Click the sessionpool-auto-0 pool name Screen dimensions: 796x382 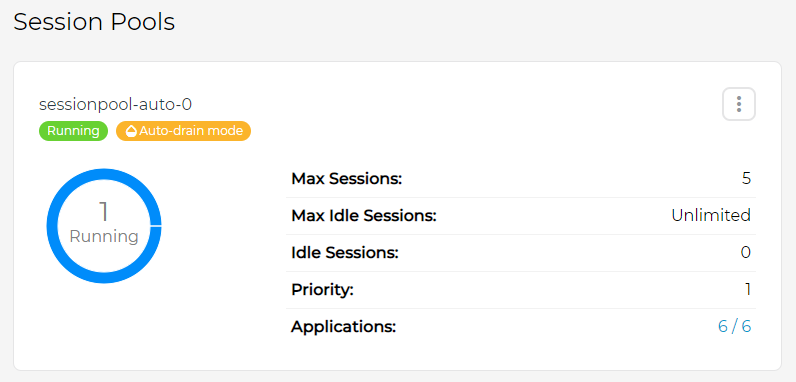(115, 105)
